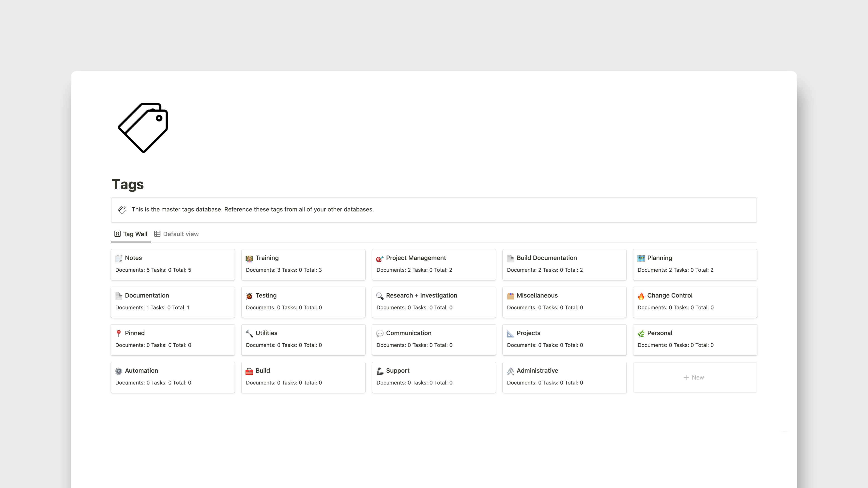868x488 pixels.
Task: Click the gear icon beside Automation
Action: (x=119, y=371)
